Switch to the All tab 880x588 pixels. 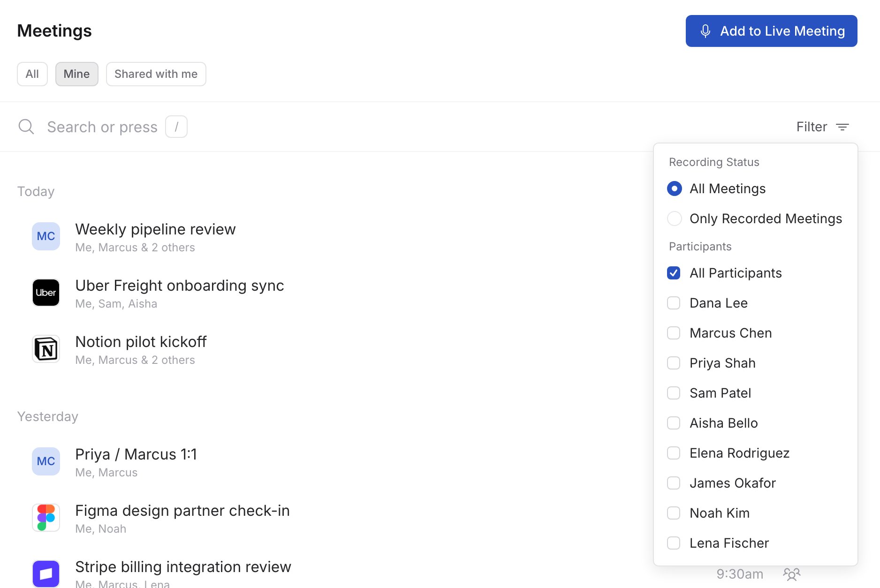[32, 74]
